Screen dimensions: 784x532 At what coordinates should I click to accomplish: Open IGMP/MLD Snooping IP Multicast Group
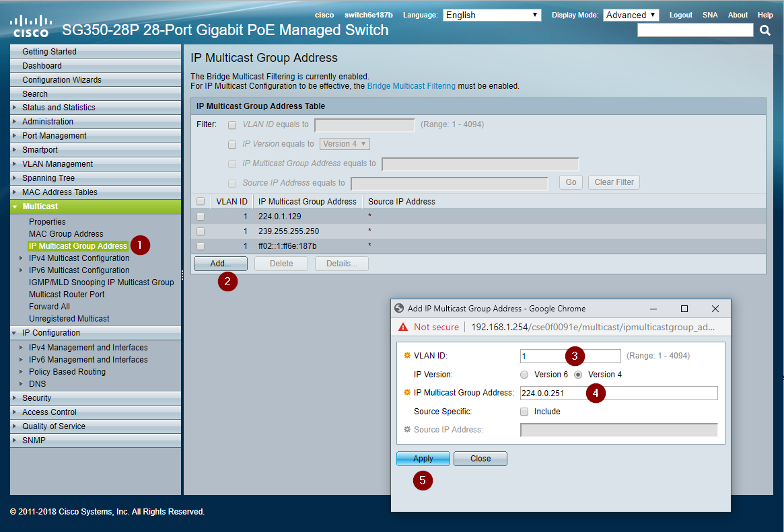tap(102, 282)
